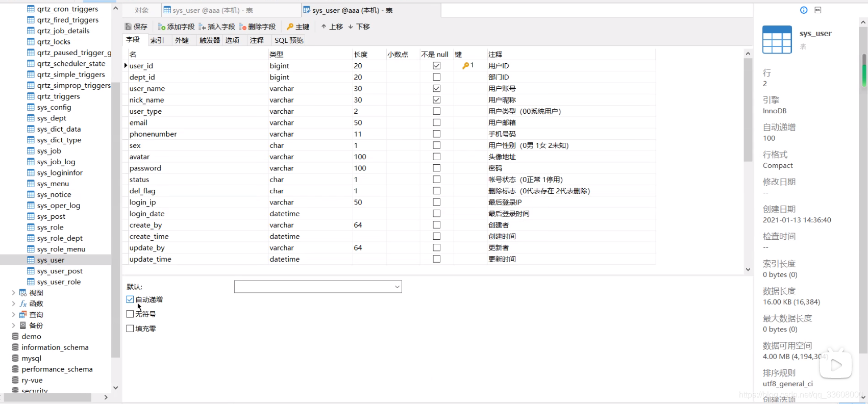The width and height of the screenshot is (868, 404).
Task: Select qrtz_triggers table in tree
Action: pos(58,96)
